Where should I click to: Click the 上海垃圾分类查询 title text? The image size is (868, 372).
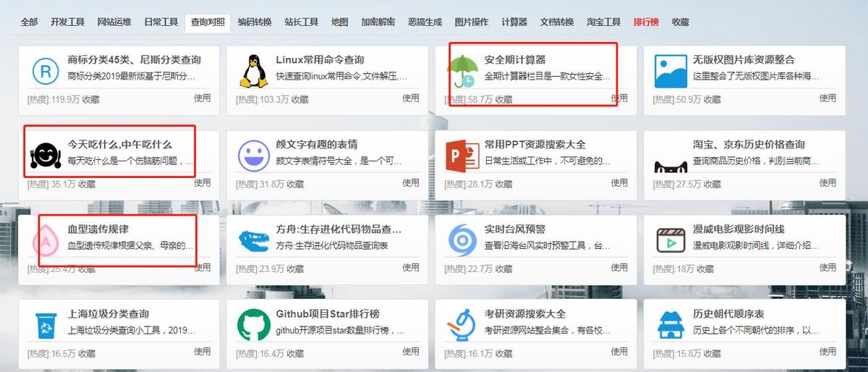pos(108,313)
